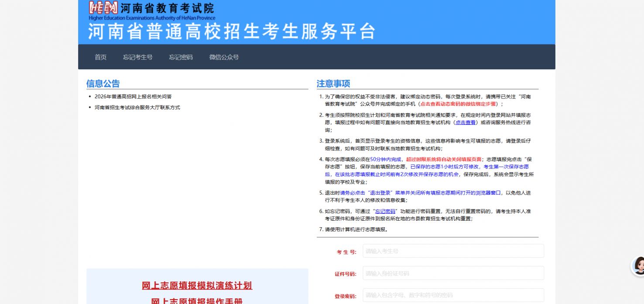Focus the 登录密码 input field

click(x=453, y=295)
